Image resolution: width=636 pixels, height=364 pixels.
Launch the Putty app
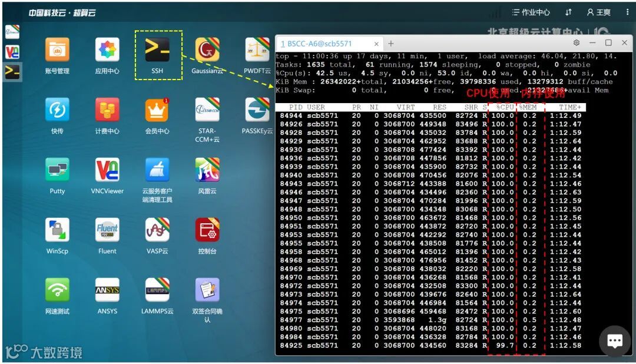[x=57, y=170]
